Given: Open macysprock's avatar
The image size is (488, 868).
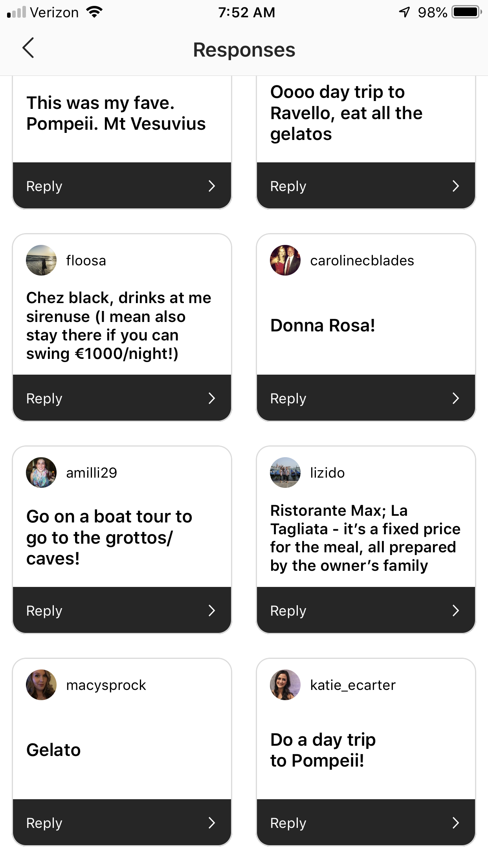Looking at the screenshot, I should [x=41, y=685].
